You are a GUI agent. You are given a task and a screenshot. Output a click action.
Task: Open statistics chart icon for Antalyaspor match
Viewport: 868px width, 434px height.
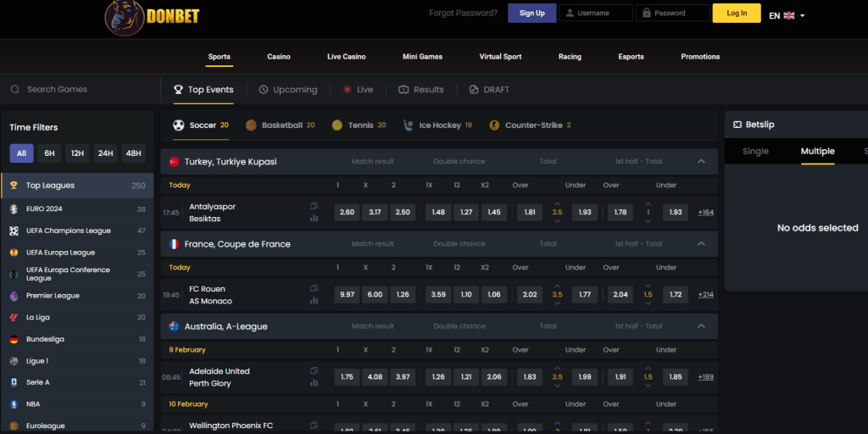click(314, 218)
